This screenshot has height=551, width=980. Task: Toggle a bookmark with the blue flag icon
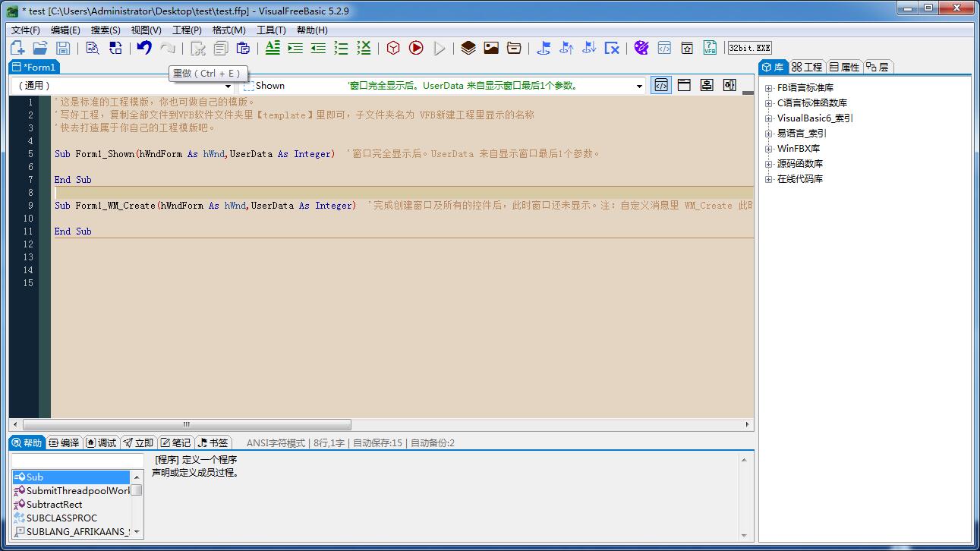click(544, 47)
